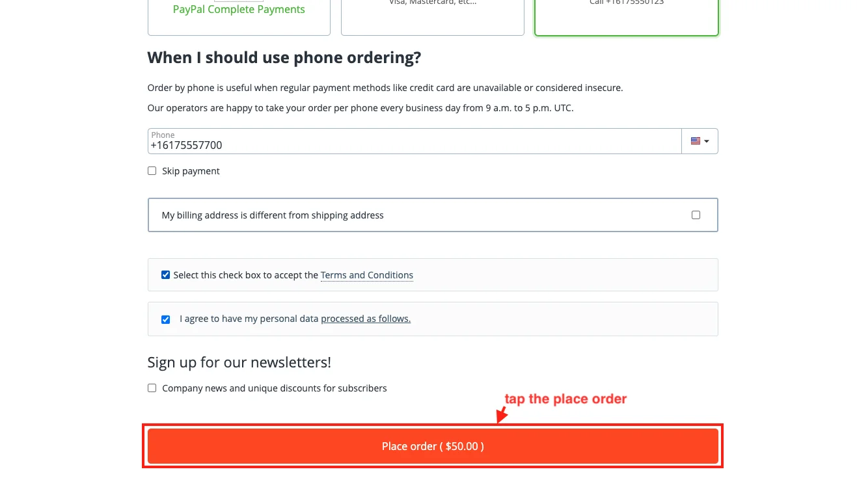Open the phone country code dropdown arrow
The height and width of the screenshot is (504, 857).
(707, 141)
